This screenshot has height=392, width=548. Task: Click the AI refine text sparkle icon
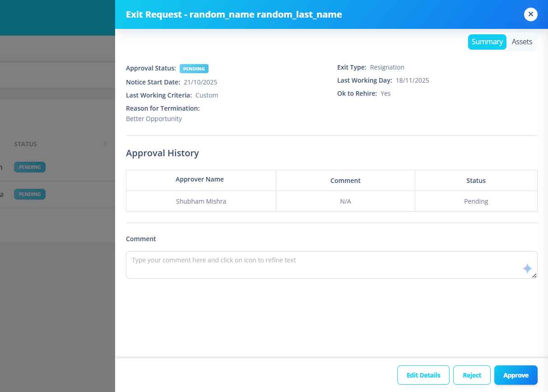click(x=527, y=268)
